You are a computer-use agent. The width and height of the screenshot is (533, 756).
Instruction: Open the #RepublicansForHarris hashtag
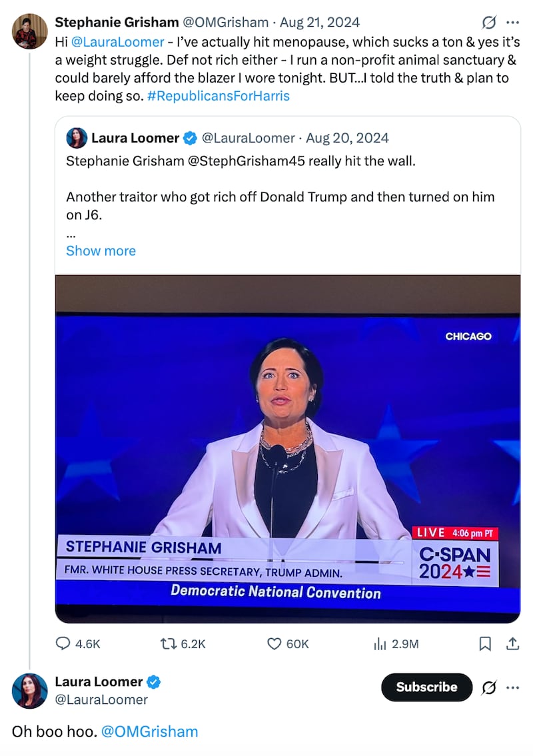[218, 95]
